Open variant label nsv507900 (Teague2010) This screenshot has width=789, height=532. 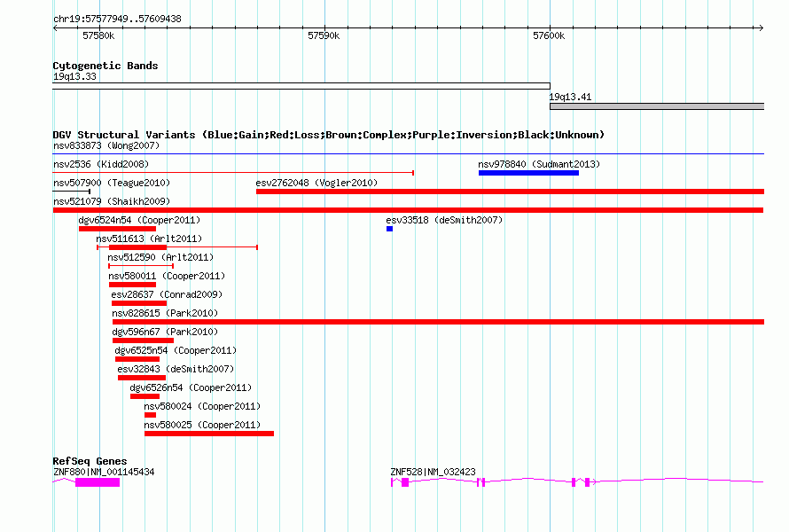coord(112,183)
